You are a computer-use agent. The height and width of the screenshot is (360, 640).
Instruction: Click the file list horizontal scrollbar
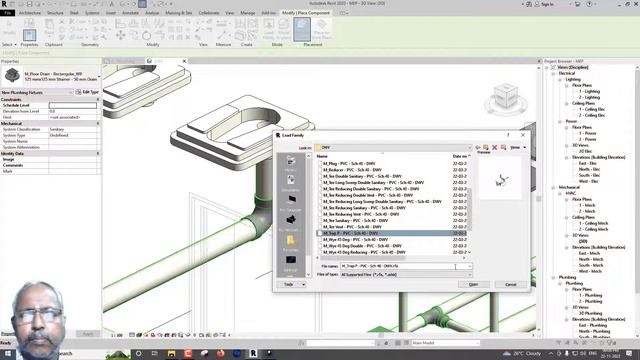click(363, 258)
